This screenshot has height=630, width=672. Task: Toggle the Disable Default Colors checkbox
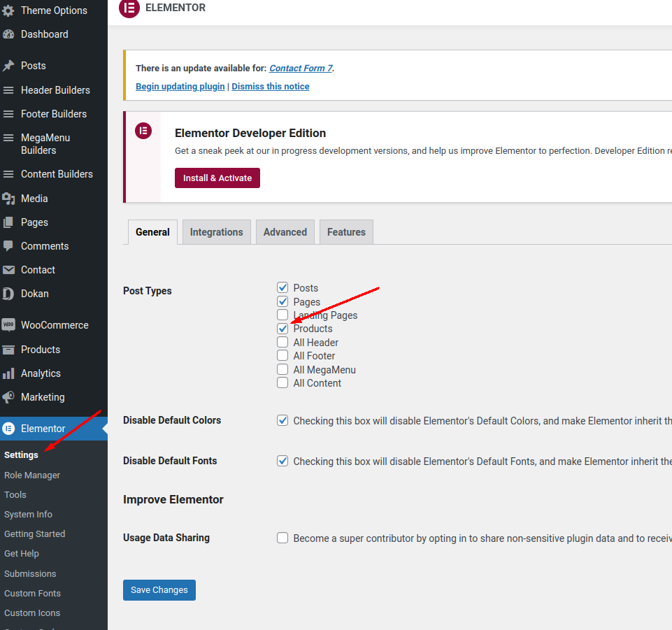[283, 420]
